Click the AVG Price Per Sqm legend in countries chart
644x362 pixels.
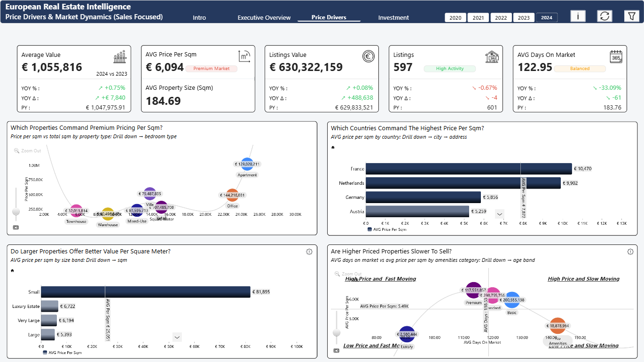coord(386,229)
